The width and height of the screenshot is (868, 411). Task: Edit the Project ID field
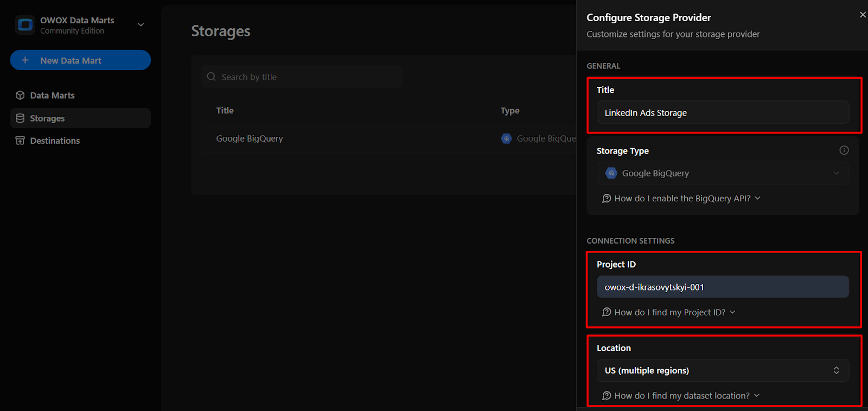[x=723, y=287]
